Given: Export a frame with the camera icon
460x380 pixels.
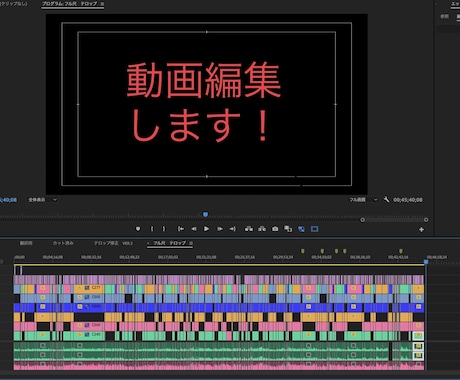Looking at the screenshot, I should point(275,229).
